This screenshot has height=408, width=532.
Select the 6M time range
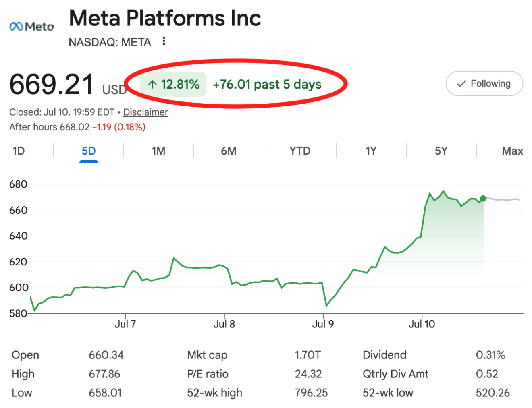229,151
